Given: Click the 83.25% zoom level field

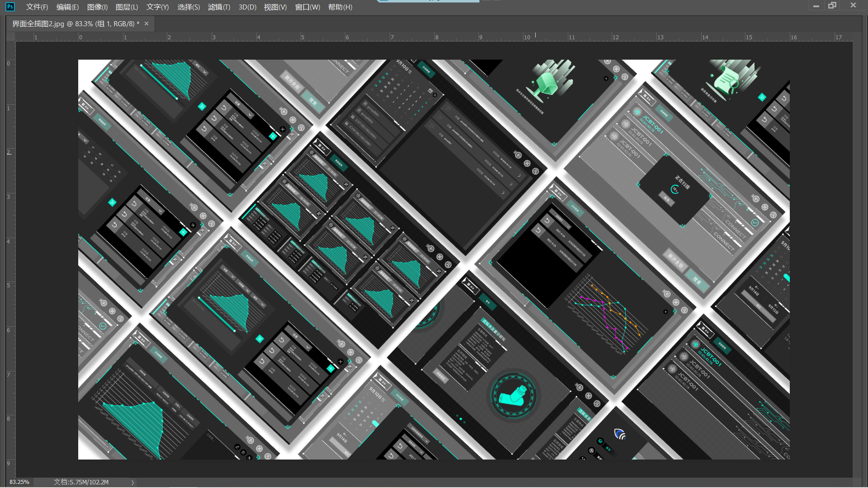Looking at the screenshot, I should pyautogui.click(x=19, y=482).
